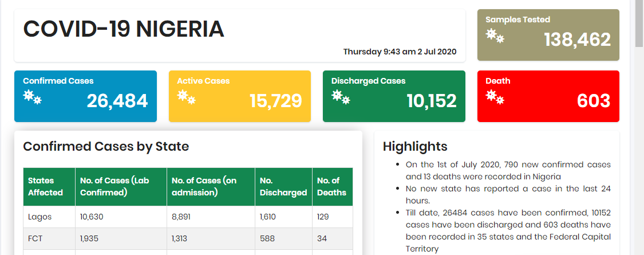The width and height of the screenshot is (644, 255).
Task: Select the Confirmed Cases total 26,484
Action: (x=117, y=101)
